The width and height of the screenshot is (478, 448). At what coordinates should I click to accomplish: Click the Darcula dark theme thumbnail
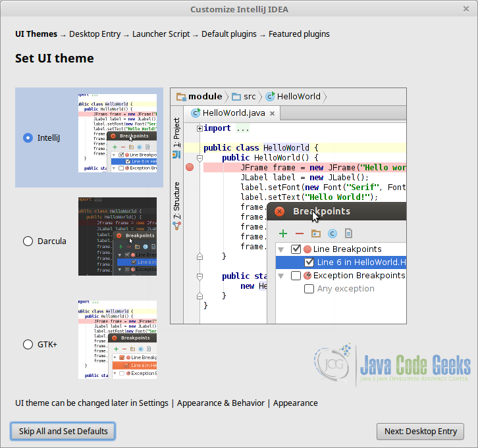[117, 236]
